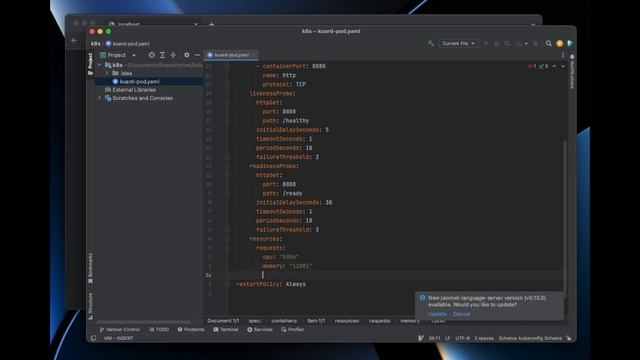Open the Terminal tool window

pos(226,329)
